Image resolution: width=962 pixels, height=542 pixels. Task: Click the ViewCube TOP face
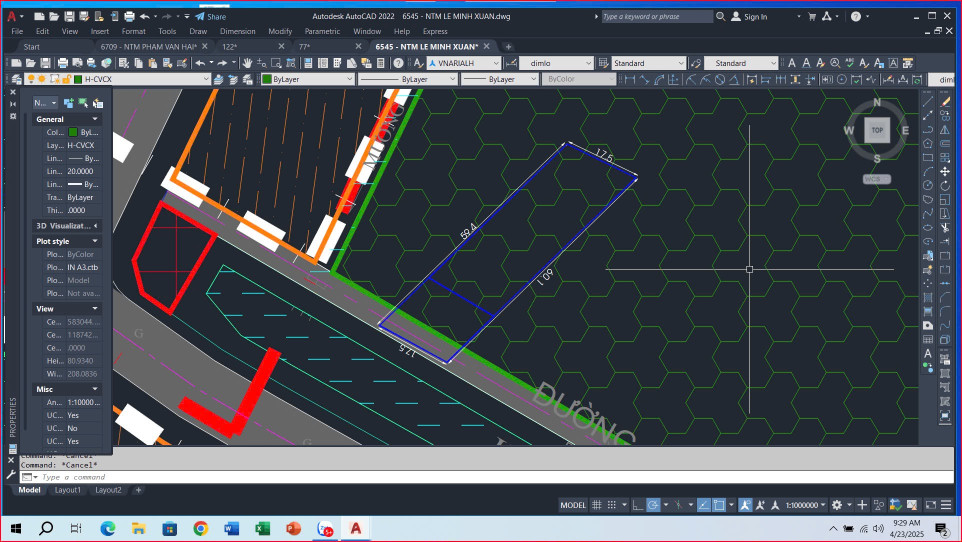point(877,130)
